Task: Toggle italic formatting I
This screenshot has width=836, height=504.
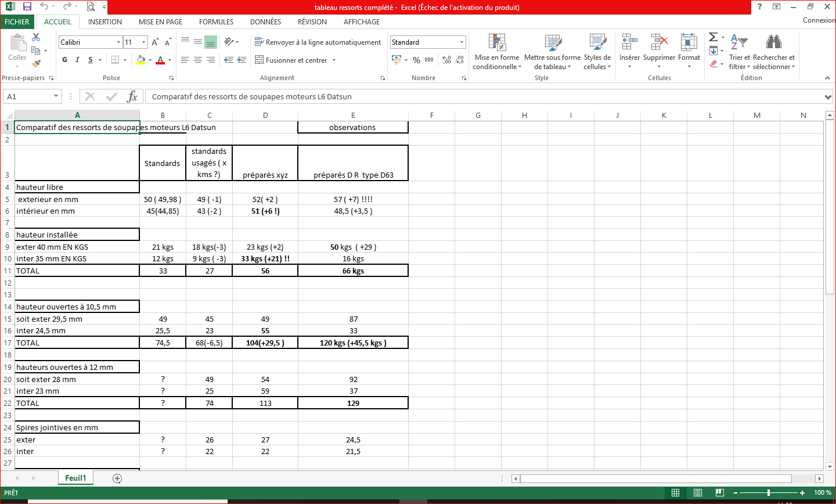Action: click(x=77, y=60)
